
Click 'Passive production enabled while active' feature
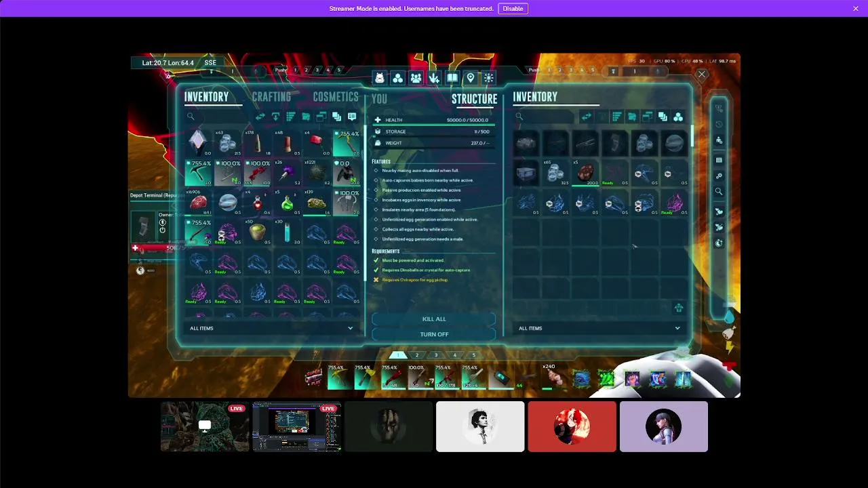click(x=422, y=190)
